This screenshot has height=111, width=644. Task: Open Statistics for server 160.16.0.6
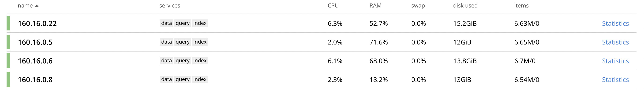[615, 61]
